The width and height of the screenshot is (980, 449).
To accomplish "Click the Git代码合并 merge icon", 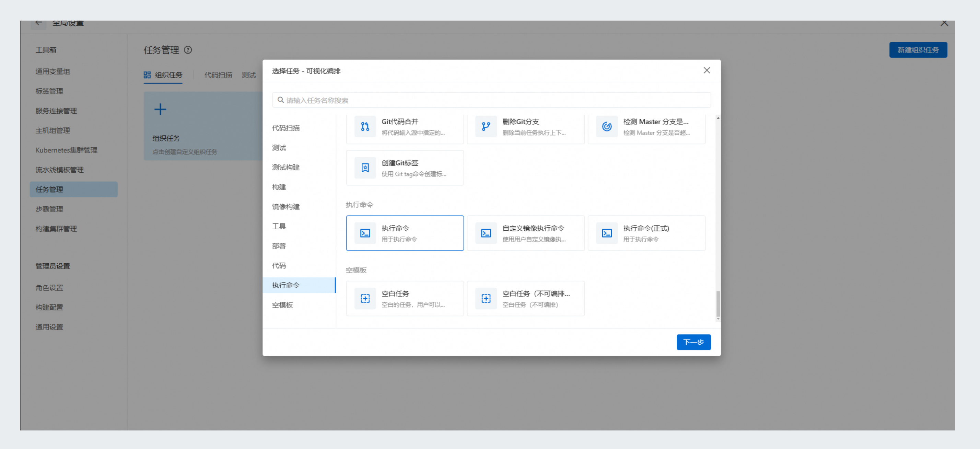I will pos(365,126).
